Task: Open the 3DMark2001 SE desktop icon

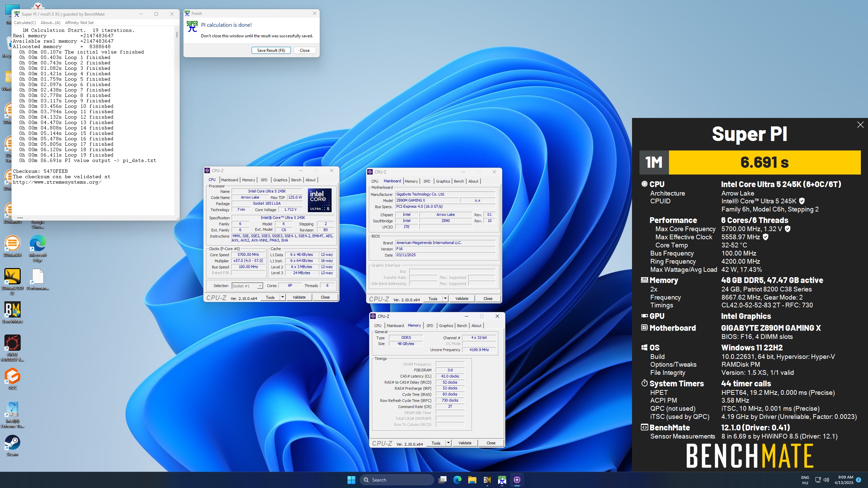Action: (x=12, y=281)
